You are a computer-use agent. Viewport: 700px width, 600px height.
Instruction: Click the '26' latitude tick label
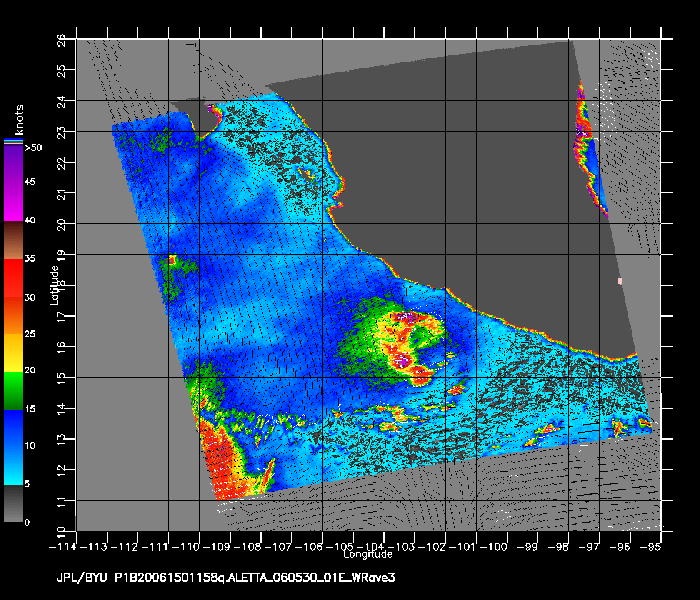pos(61,40)
